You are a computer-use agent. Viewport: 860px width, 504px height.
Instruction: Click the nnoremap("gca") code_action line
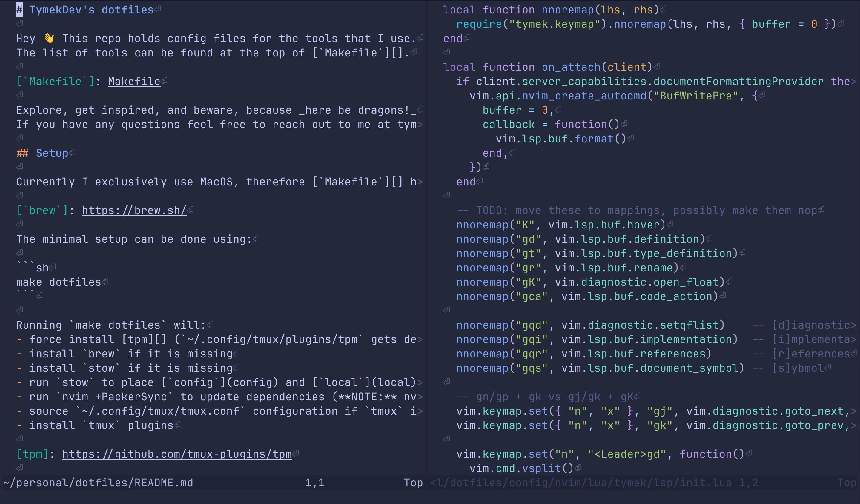[x=587, y=296]
